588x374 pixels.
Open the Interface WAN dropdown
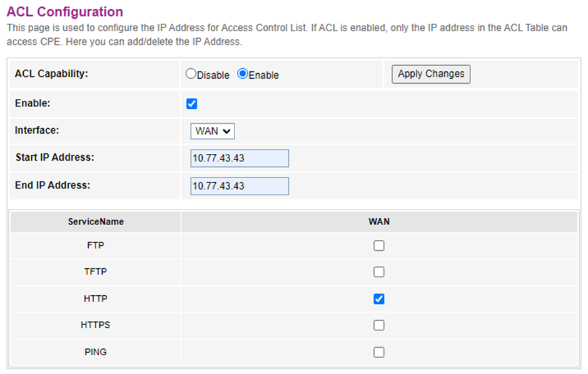point(213,131)
